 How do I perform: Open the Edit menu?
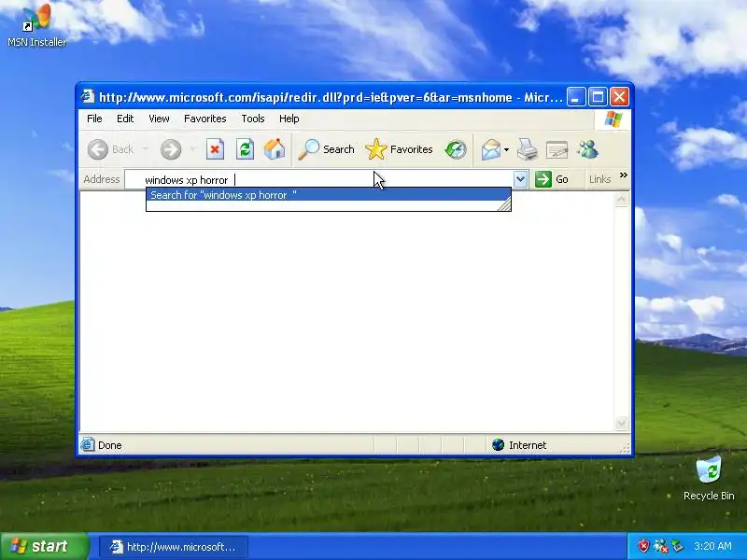[x=125, y=119]
